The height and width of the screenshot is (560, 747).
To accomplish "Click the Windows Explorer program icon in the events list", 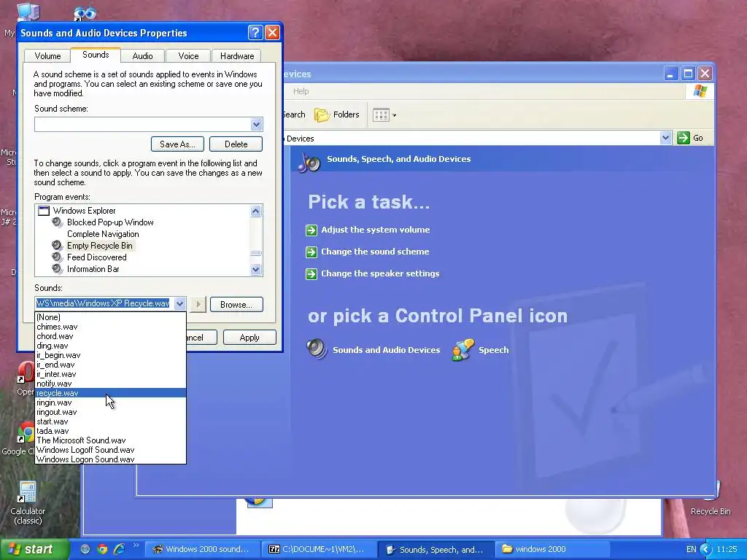I will click(44, 211).
